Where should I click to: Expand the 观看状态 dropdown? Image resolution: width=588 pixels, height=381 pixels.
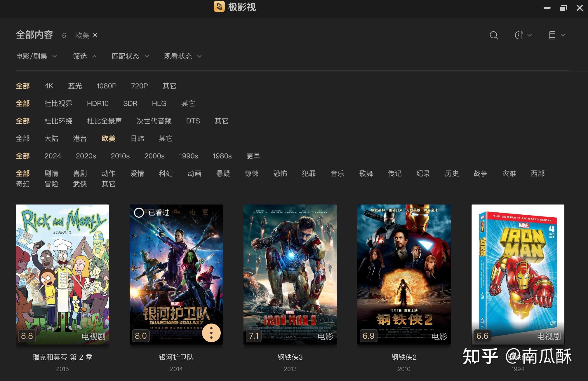[183, 56]
